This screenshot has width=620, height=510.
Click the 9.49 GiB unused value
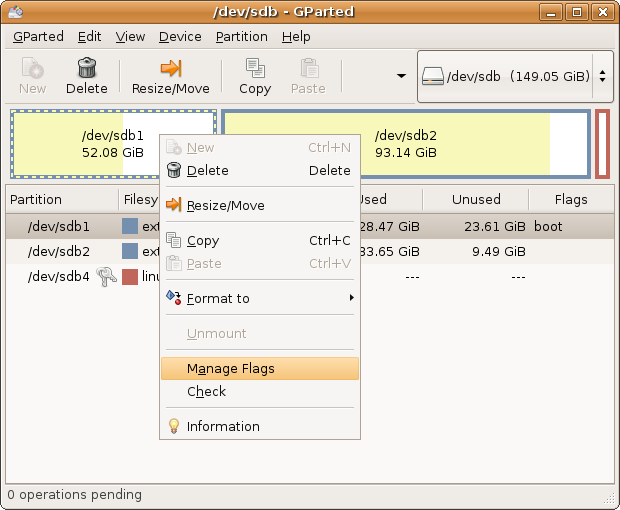499,251
